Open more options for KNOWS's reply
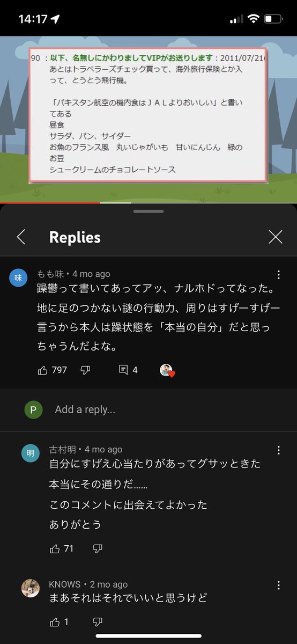 click(x=279, y=584)
